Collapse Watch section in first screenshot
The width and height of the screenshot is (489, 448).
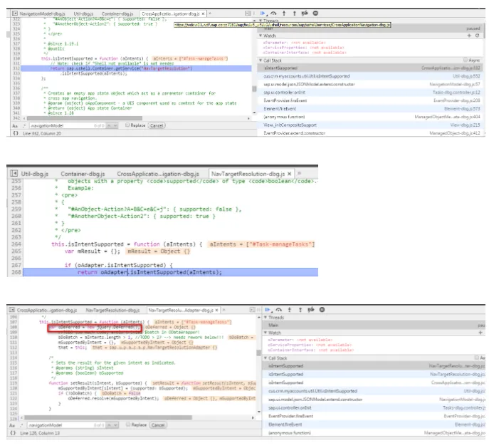click(261, 36)
